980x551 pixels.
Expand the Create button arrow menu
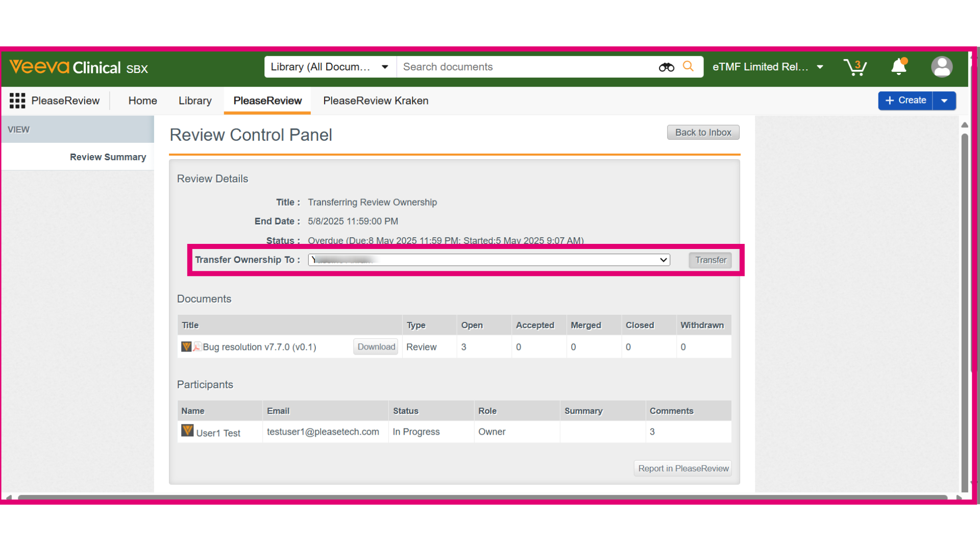944,101
